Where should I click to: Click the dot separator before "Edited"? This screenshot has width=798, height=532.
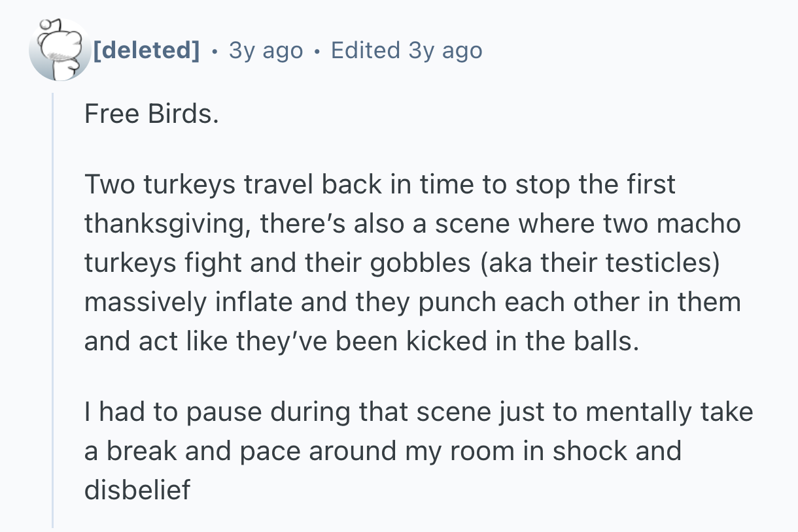click(x=317, y=50)
